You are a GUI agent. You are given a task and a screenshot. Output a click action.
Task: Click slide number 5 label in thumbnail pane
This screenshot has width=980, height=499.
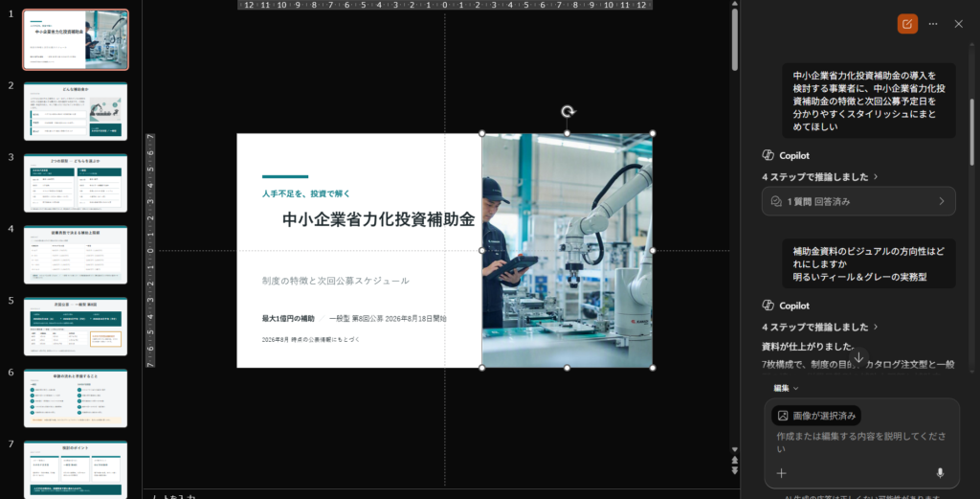(11, 301)
